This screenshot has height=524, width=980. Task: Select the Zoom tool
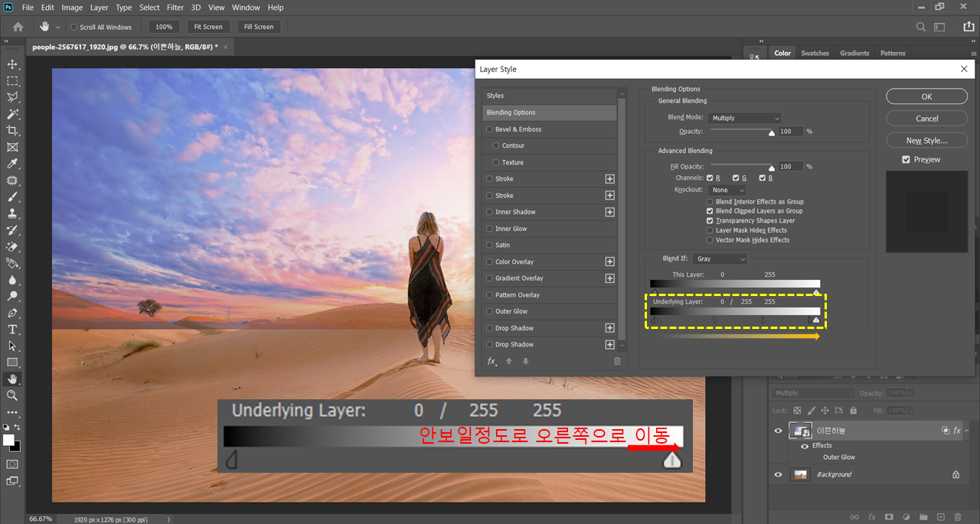pos(12,395)
